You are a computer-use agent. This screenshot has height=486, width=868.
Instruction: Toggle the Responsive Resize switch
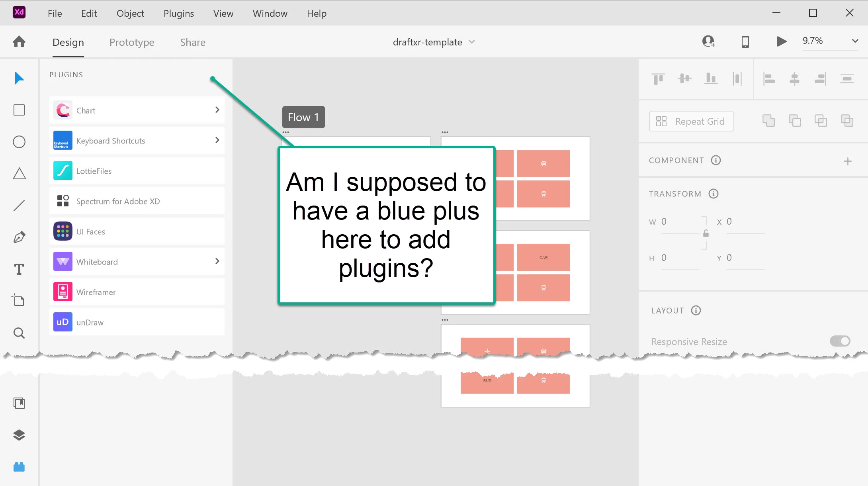tap(840, 341)
